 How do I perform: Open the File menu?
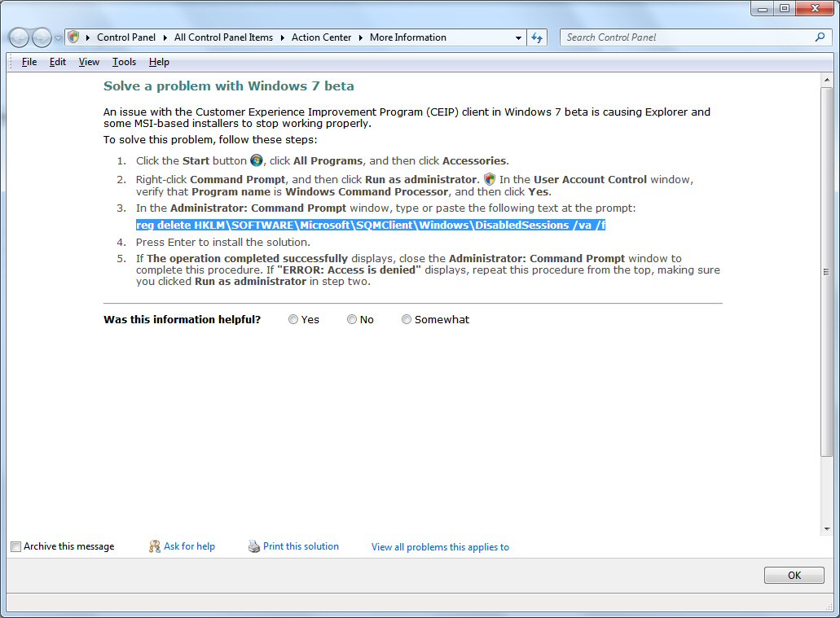click(x=29, y=62)
